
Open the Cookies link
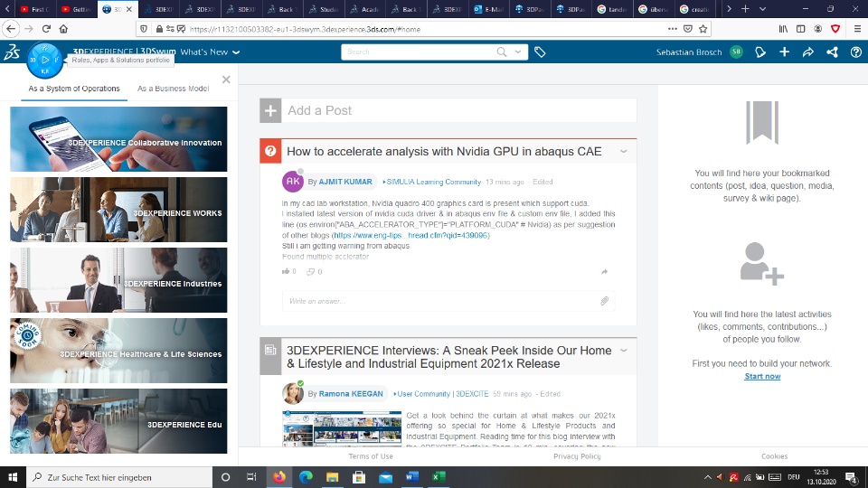point(774,456)
